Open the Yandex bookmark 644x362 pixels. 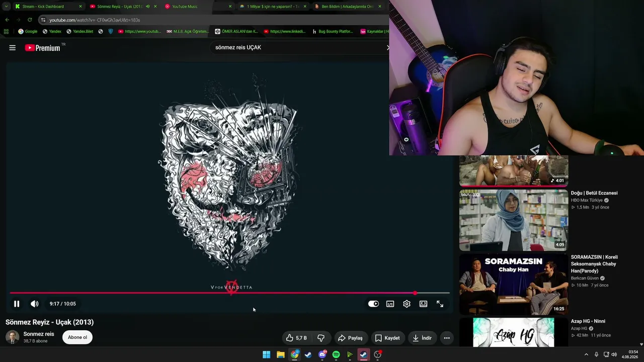pos(52,31)
